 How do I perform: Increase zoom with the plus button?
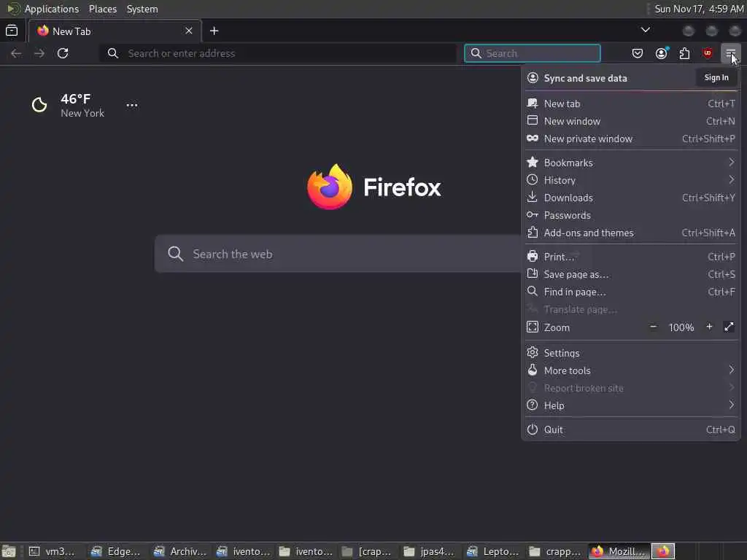(709, 327)
